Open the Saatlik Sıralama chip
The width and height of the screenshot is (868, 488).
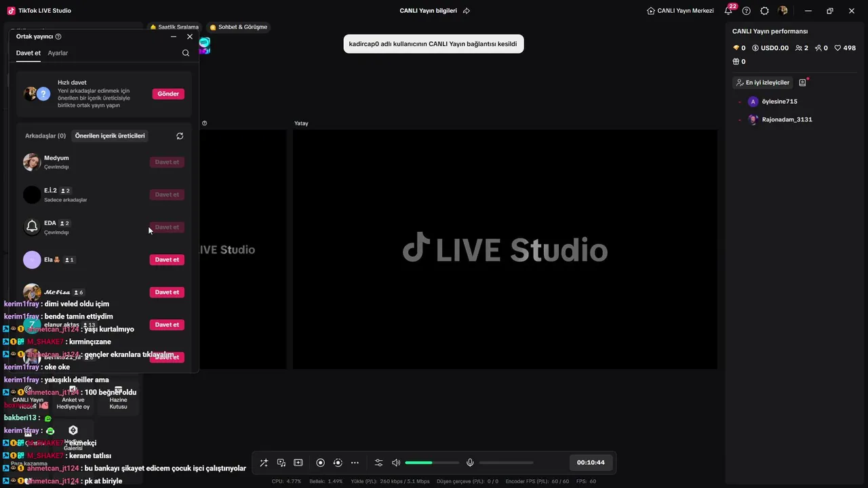173,27
